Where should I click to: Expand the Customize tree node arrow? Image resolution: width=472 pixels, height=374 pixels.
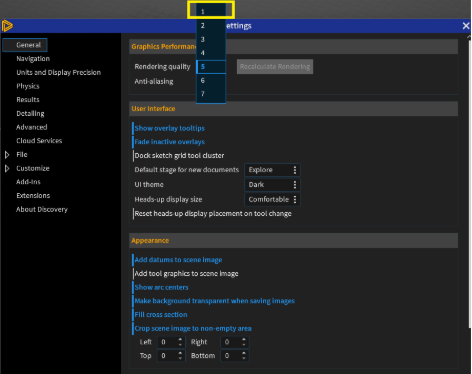pyautogui.click(x=7, y=168)
